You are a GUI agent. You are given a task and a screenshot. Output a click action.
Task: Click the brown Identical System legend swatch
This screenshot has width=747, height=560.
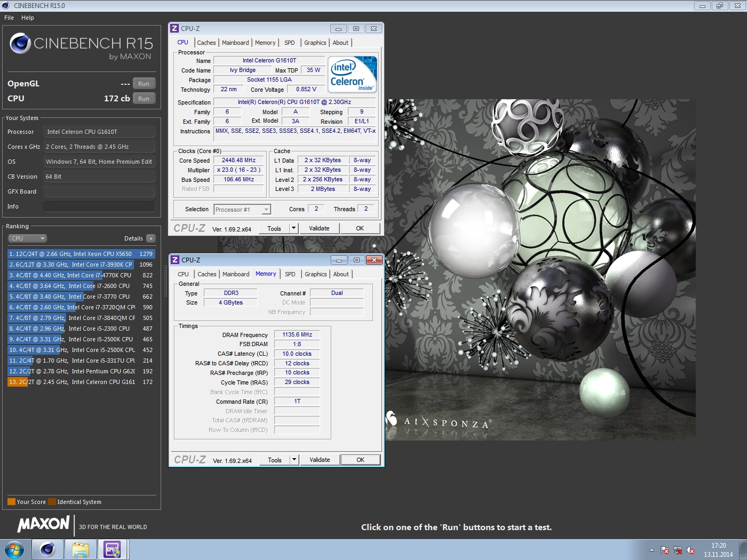point(52,502)
